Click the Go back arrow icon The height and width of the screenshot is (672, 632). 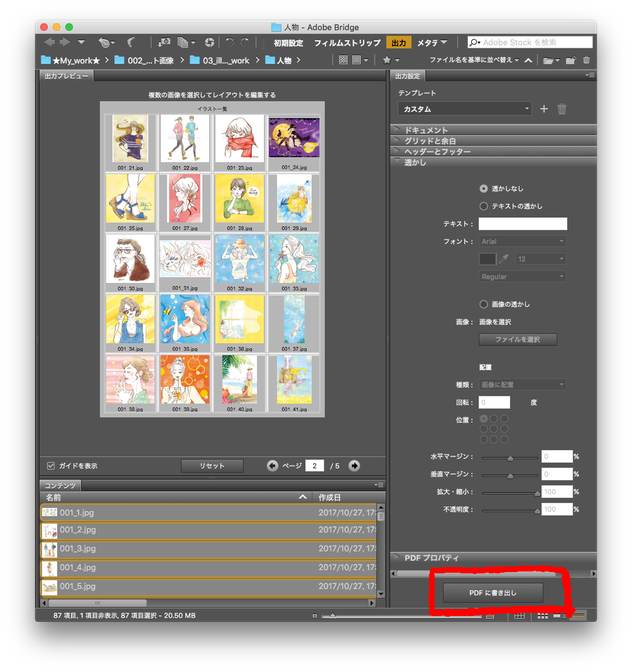(x=49, y=42)
